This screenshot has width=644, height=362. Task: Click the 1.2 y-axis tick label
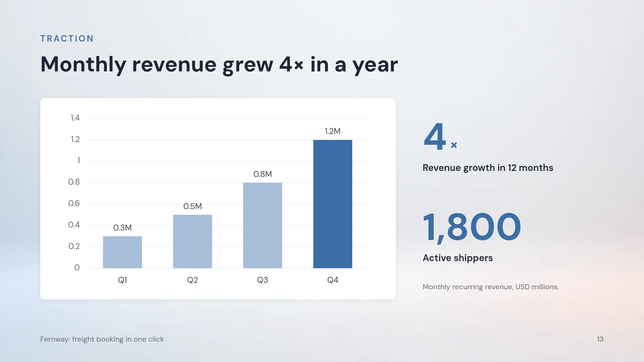point(75,139)
